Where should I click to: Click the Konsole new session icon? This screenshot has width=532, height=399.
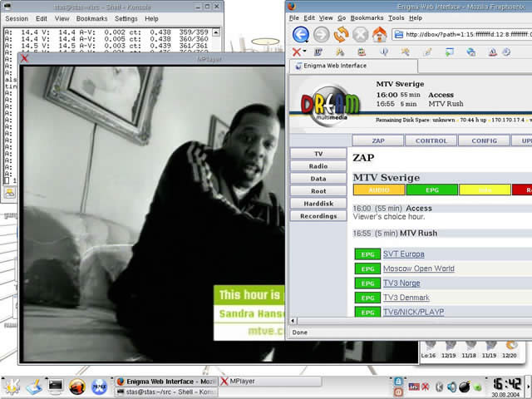click(x=10, y=194)
